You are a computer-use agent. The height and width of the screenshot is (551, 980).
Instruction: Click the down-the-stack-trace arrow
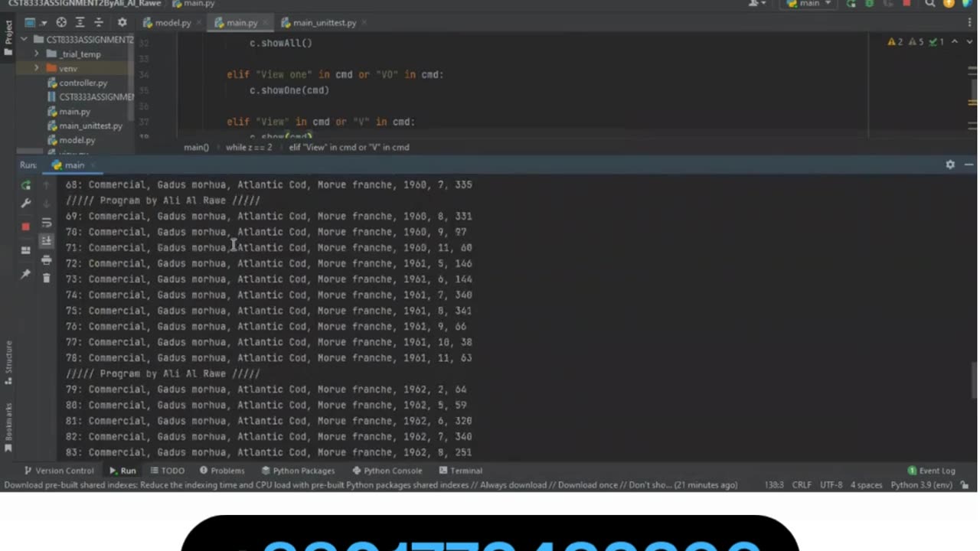[x=47, y=204]
